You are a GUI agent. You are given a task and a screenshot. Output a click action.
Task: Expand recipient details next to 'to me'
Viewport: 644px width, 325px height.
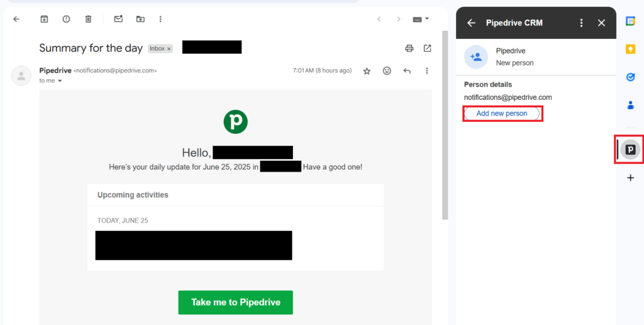pos(60,81)
